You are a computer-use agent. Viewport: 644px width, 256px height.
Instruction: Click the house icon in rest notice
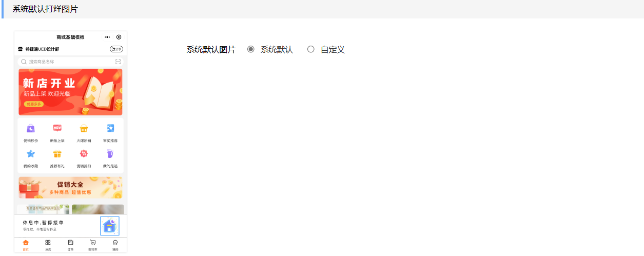[110, 226]
